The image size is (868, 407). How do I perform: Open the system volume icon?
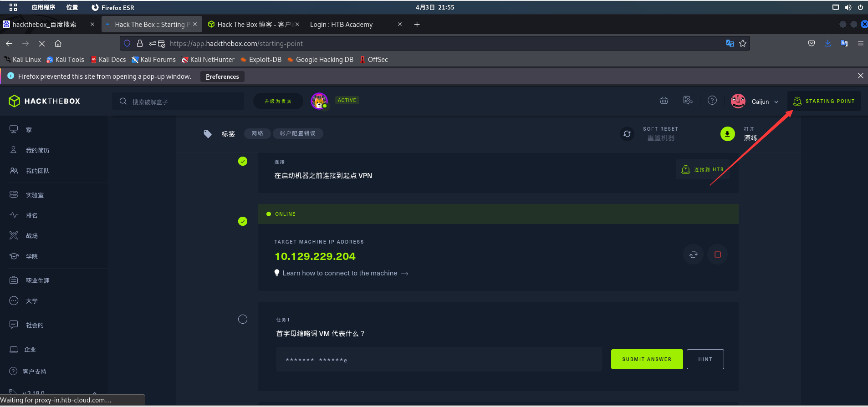pos(848,7)
